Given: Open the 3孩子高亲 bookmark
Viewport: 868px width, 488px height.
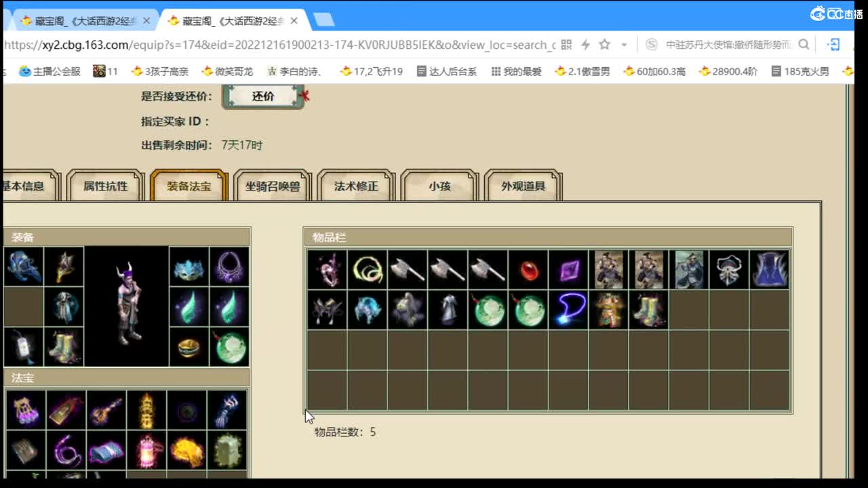Looking at the screenshot, I should pos(160,71).
